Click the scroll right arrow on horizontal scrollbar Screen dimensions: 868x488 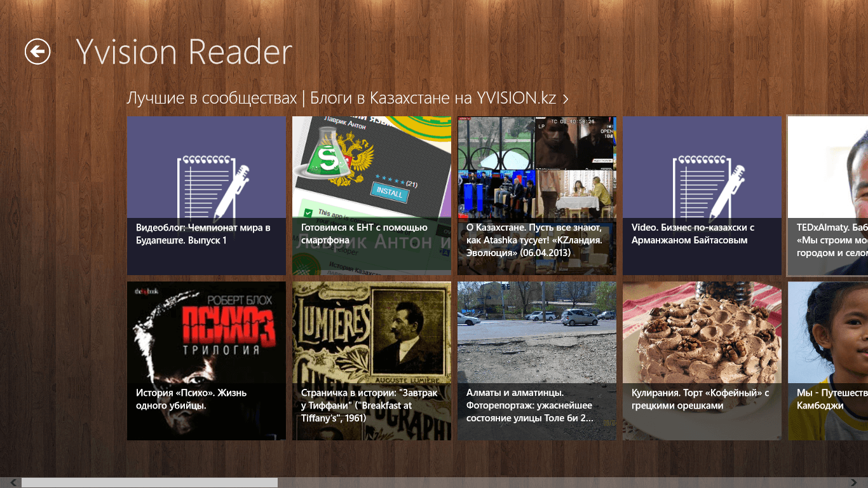(x=855, y=483)
